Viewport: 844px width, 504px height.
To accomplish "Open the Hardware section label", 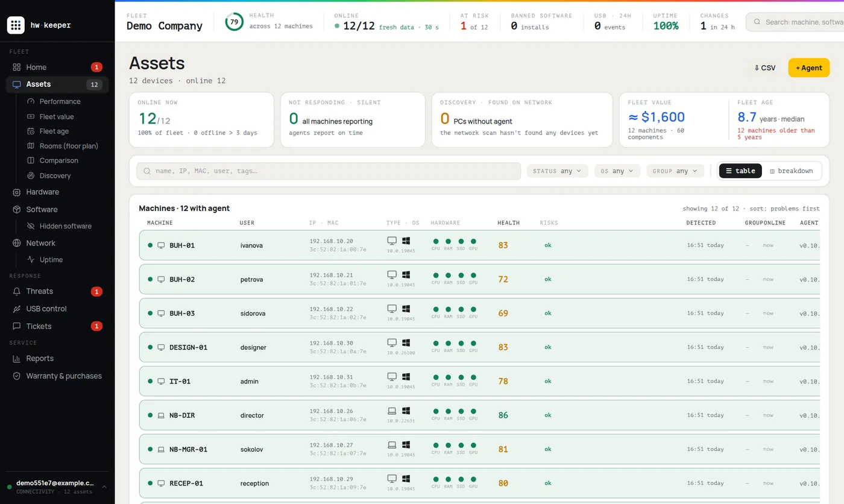I will [x=42, y=192].
